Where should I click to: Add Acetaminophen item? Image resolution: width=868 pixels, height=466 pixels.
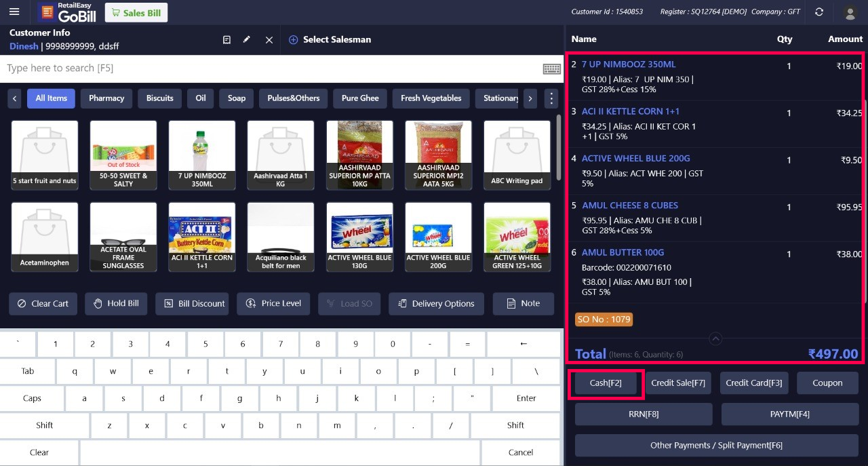(45, 237)
